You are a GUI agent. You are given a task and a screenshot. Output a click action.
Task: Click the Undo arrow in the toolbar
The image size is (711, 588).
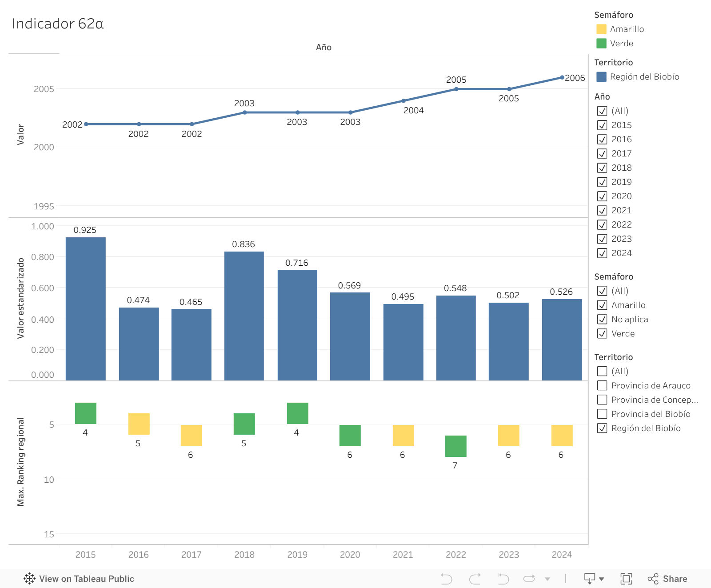(x=446, y=579)
